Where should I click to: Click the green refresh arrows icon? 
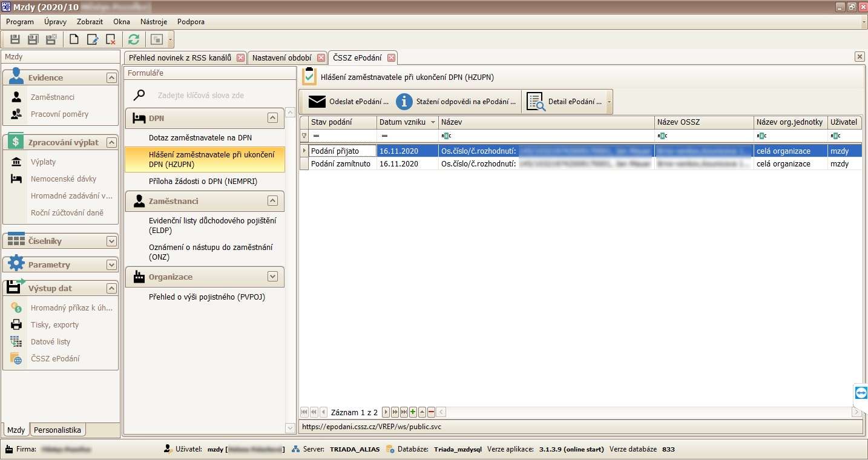click(134, 39)
